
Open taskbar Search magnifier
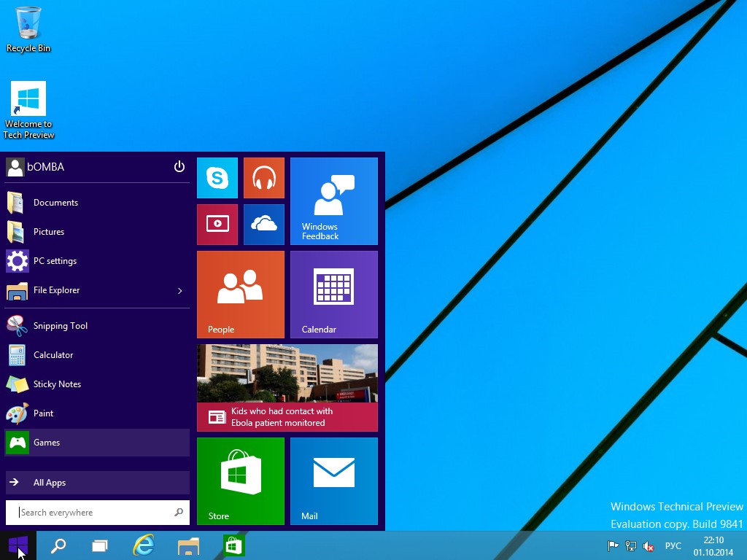[58, 545]
